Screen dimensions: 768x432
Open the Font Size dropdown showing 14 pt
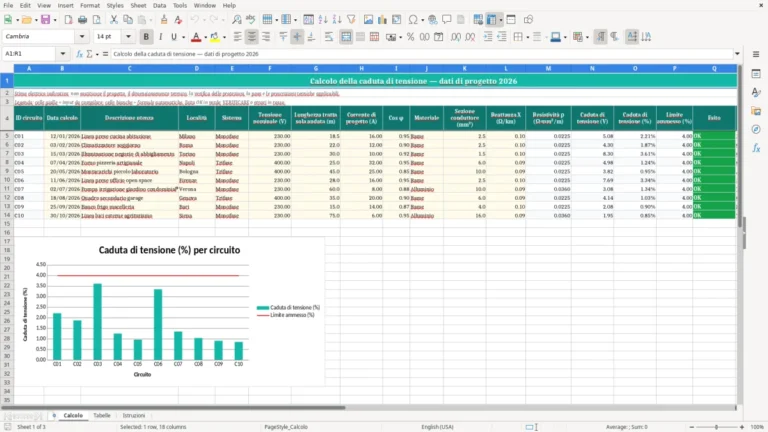[128, 37]
